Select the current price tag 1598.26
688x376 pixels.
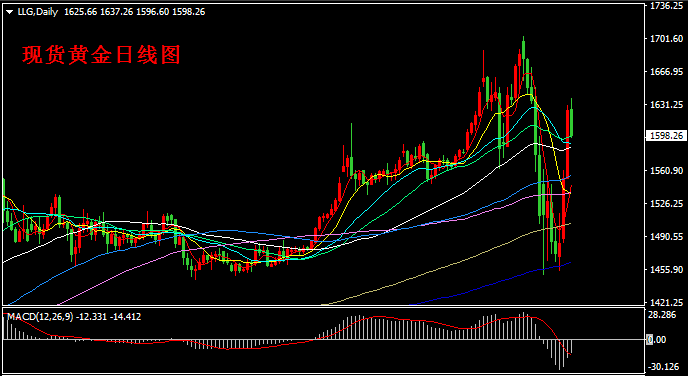click(x=666, y=136)
